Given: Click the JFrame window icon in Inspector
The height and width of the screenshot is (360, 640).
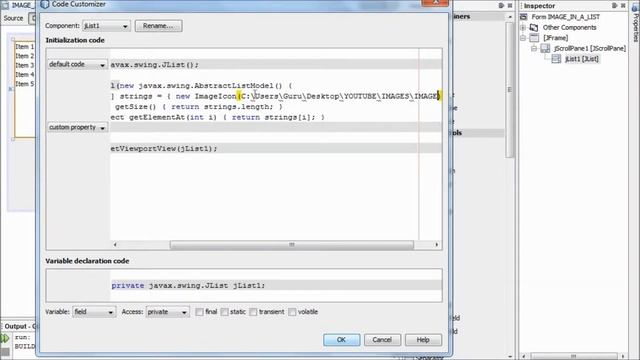Looking at the screenshot, I should [534, 38].
